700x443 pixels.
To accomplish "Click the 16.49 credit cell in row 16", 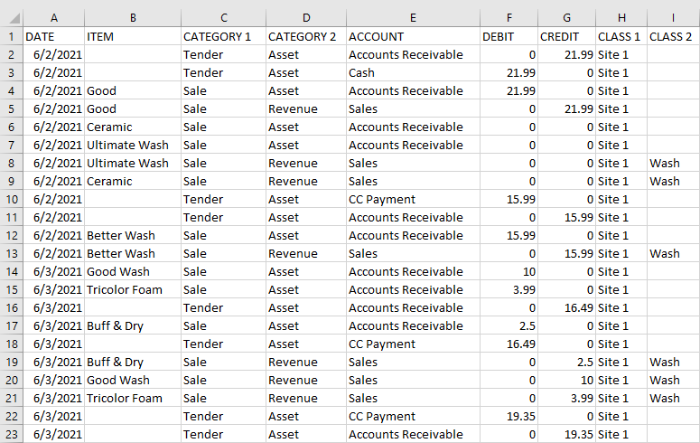I will (566, 308).
